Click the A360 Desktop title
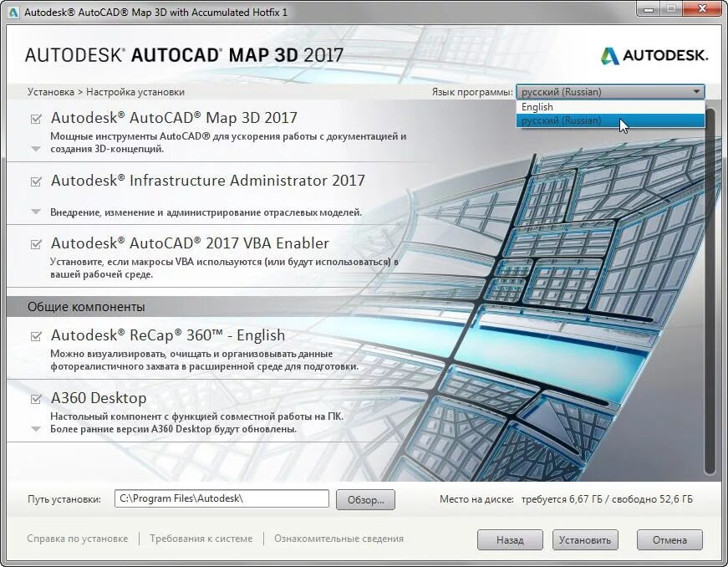 (99, 398)
